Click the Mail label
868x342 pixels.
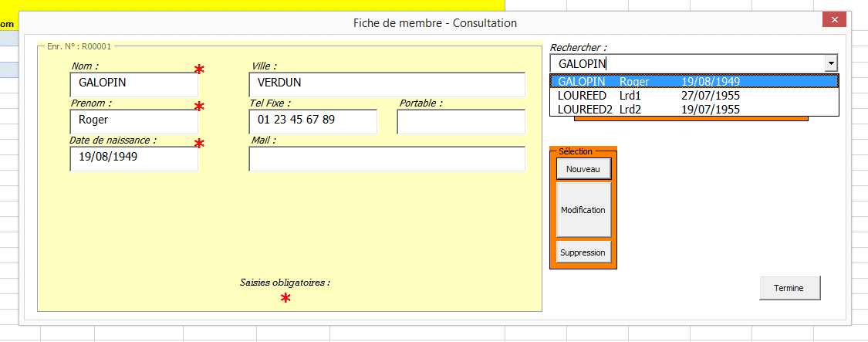[264, 141]
